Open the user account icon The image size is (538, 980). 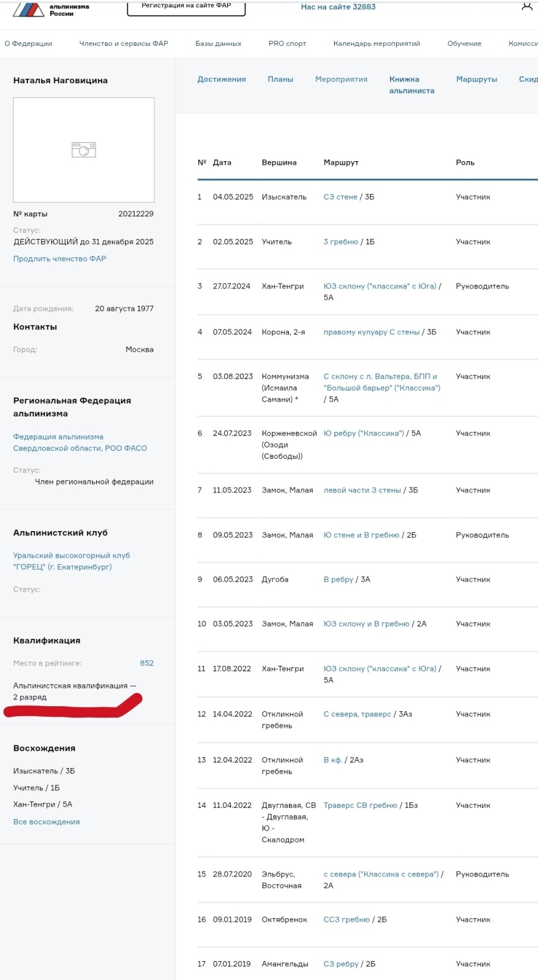526,7
